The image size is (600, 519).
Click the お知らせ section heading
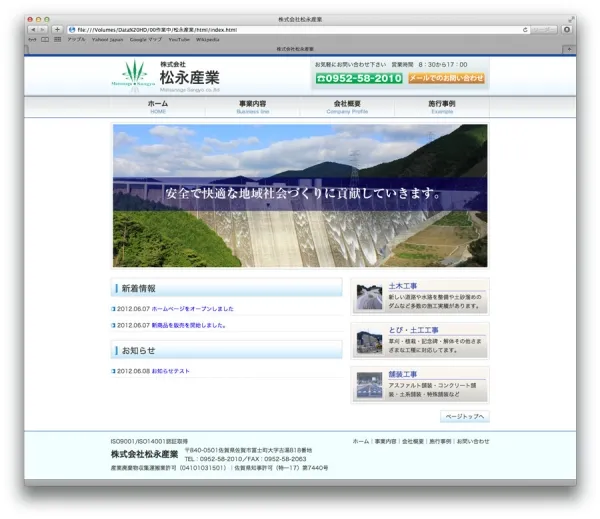click(227, 350)
